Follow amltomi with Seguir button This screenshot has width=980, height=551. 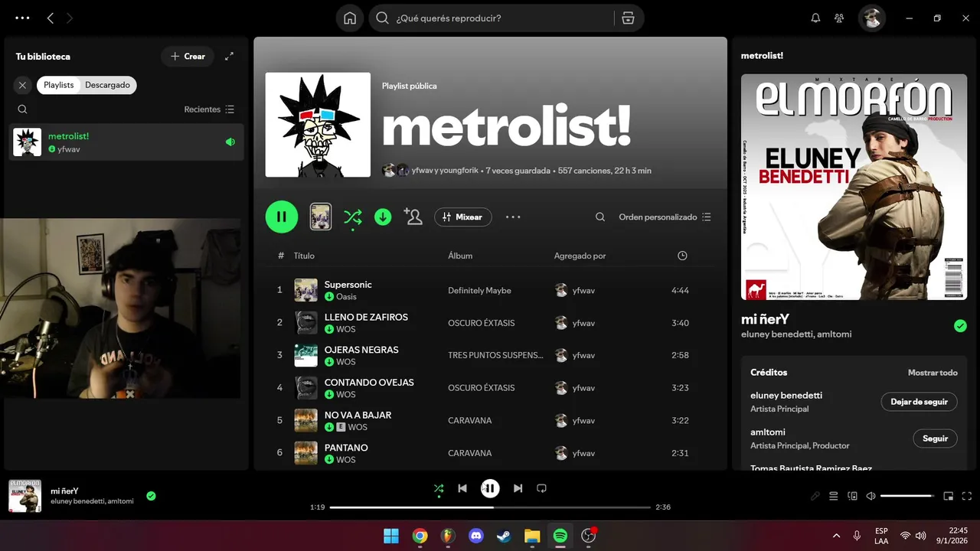click(x=935, y=439)
